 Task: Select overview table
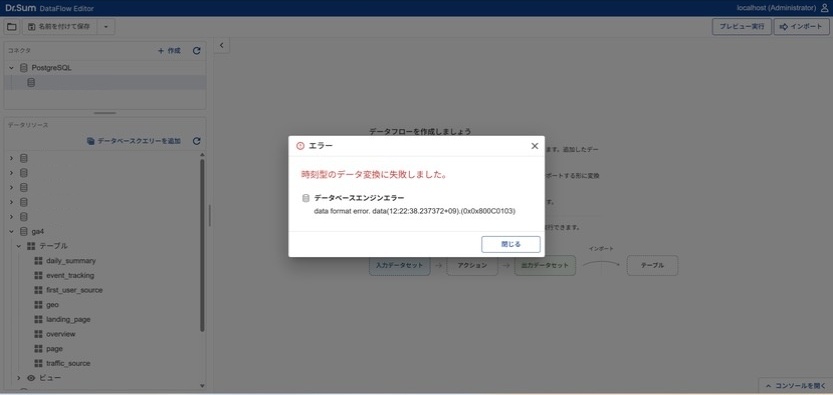[x=61, y=334]
